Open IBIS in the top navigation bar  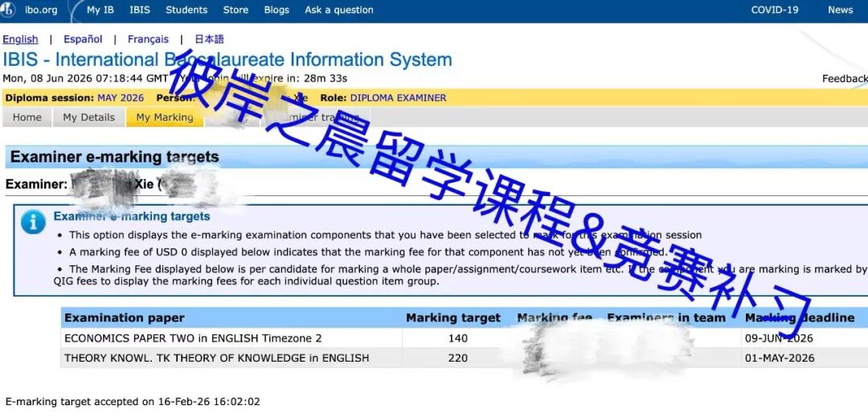tap(140, 10)
